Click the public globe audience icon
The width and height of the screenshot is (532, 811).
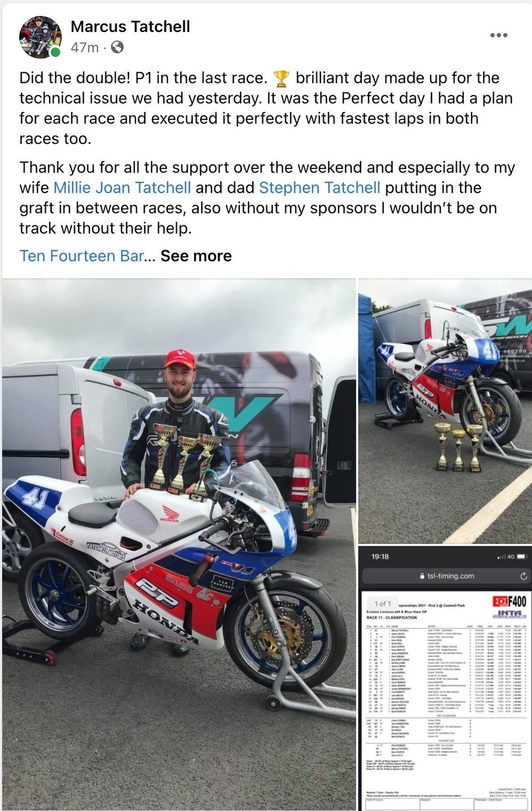(x=117, y=48)
